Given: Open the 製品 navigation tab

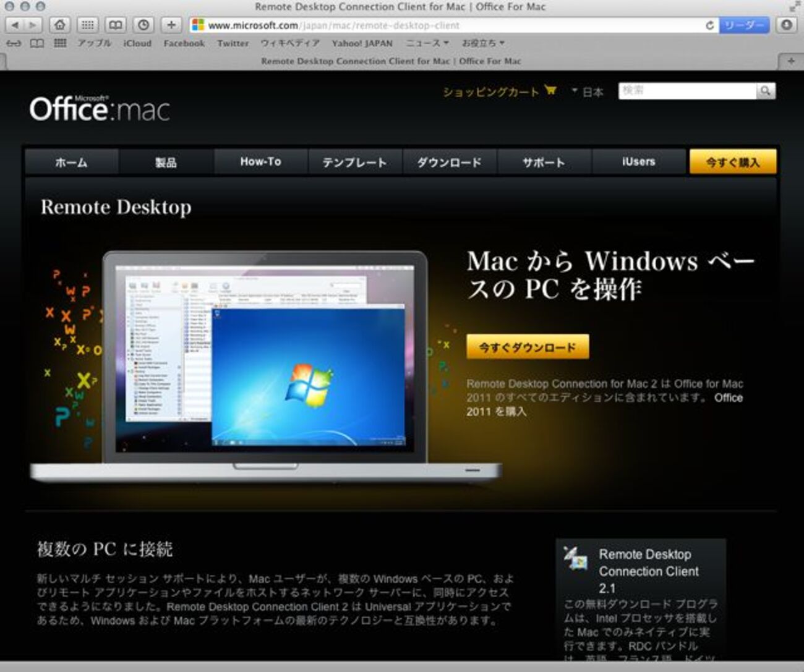Looking at the screenshot, I should click(x=166, y=162).
